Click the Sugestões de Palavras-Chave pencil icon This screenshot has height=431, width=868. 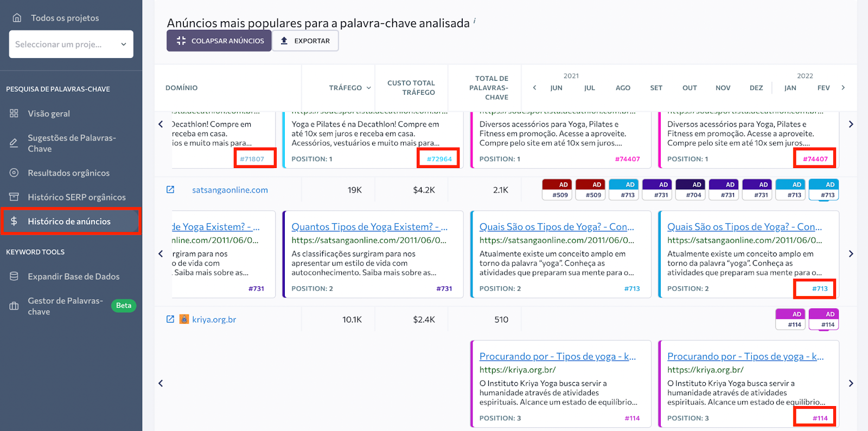click(x=14, y=143)
